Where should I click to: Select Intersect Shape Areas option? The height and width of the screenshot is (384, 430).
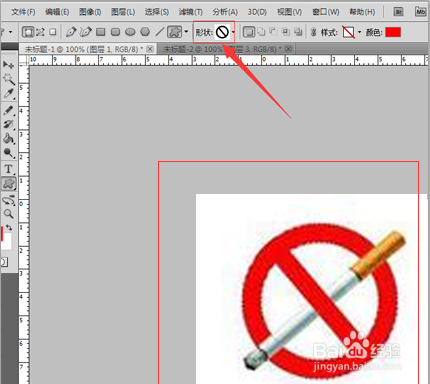tap(286, 32)
